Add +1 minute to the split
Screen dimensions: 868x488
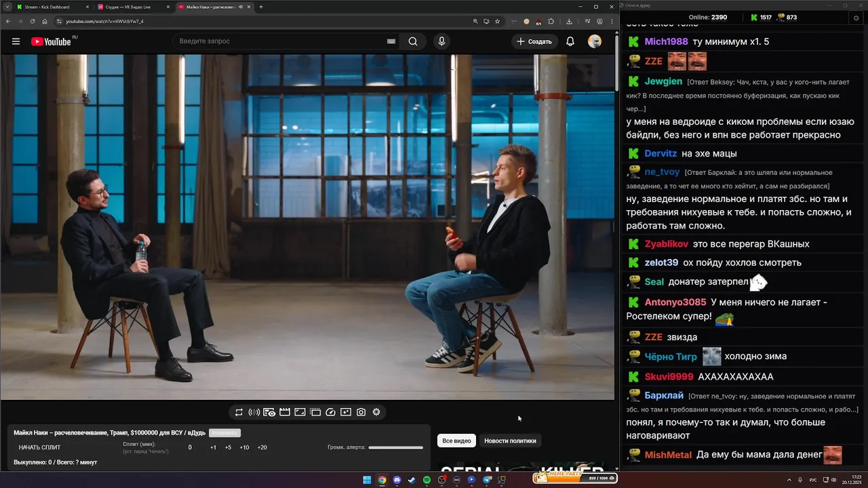[213, 447]
